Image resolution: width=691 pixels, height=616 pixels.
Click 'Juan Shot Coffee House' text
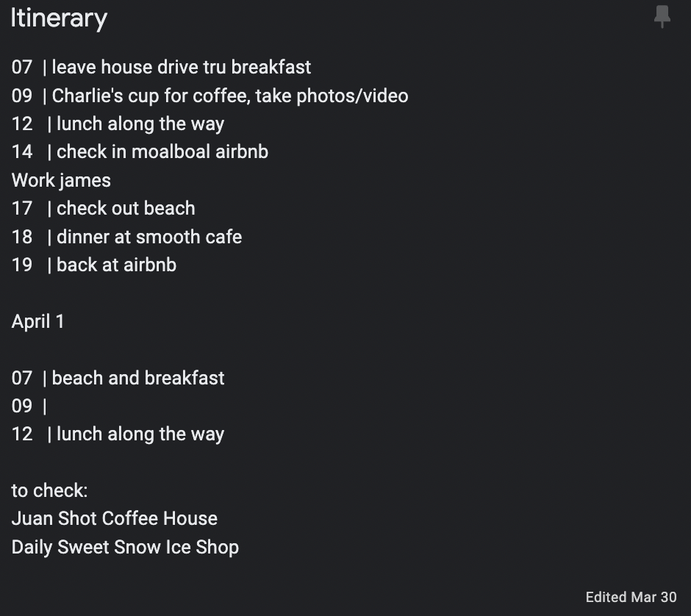[115, 519]
